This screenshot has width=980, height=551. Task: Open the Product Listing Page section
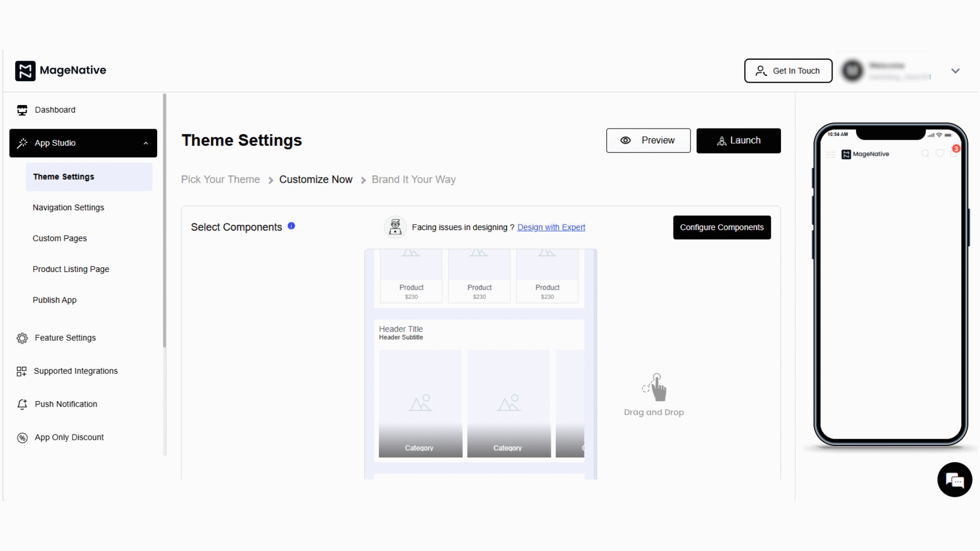pos(70,269)
